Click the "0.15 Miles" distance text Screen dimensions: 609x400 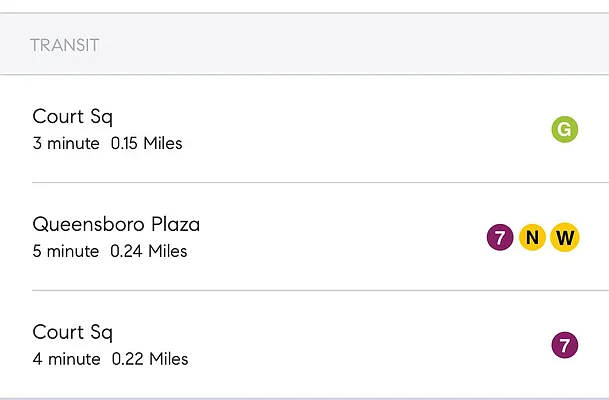pos(146,144)
